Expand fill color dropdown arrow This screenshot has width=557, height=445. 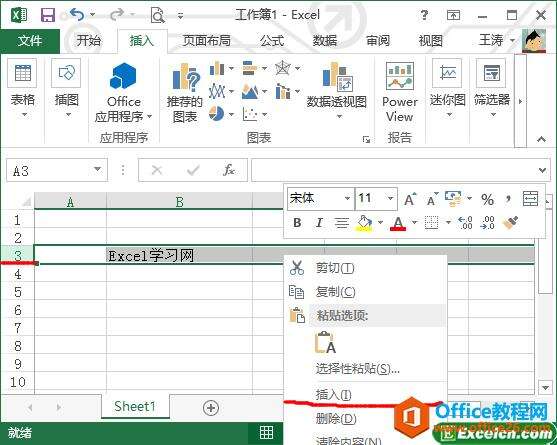tap(380, 223)
